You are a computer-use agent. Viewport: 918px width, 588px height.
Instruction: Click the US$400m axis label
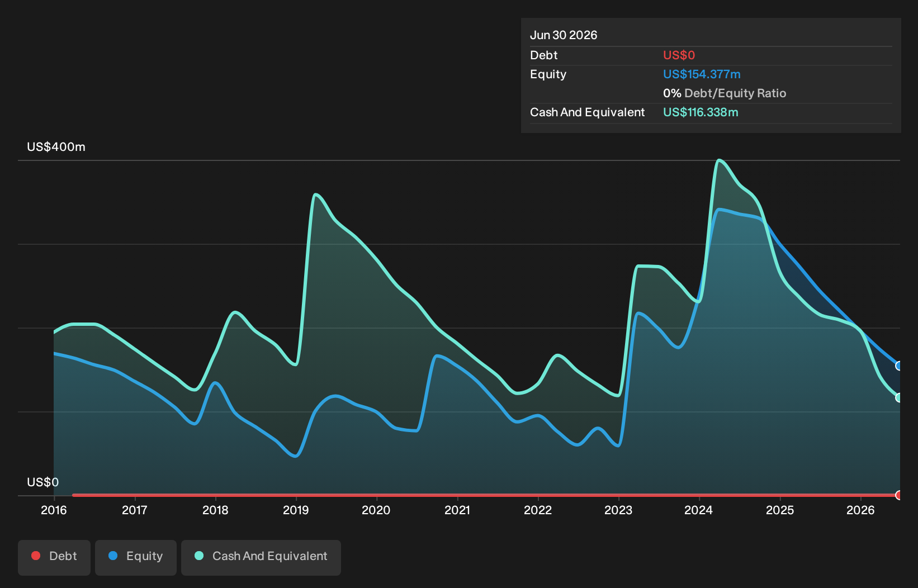pyautogui.click(x=56, y=147)
